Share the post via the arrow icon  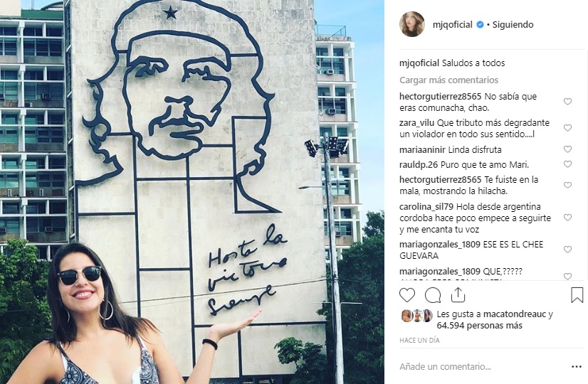tap(458, 295)
